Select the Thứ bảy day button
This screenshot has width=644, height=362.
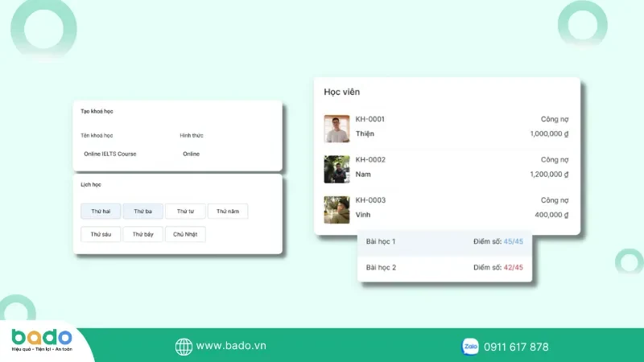143,234
